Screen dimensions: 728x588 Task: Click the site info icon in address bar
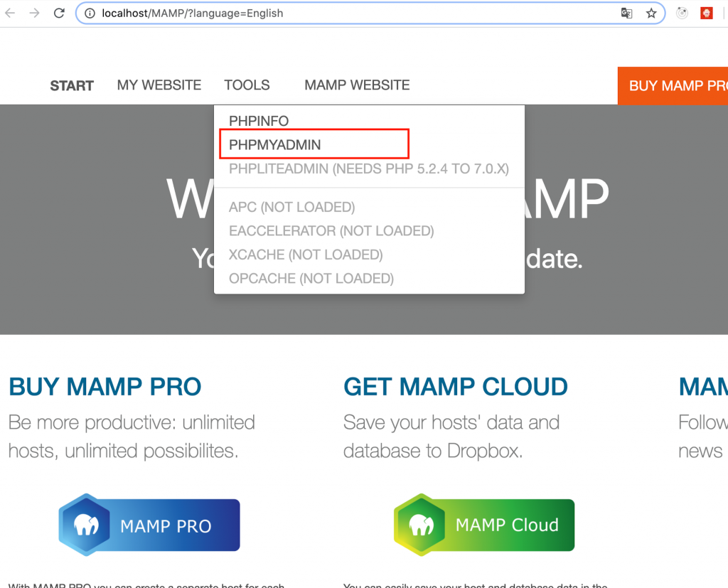[90, 13]
